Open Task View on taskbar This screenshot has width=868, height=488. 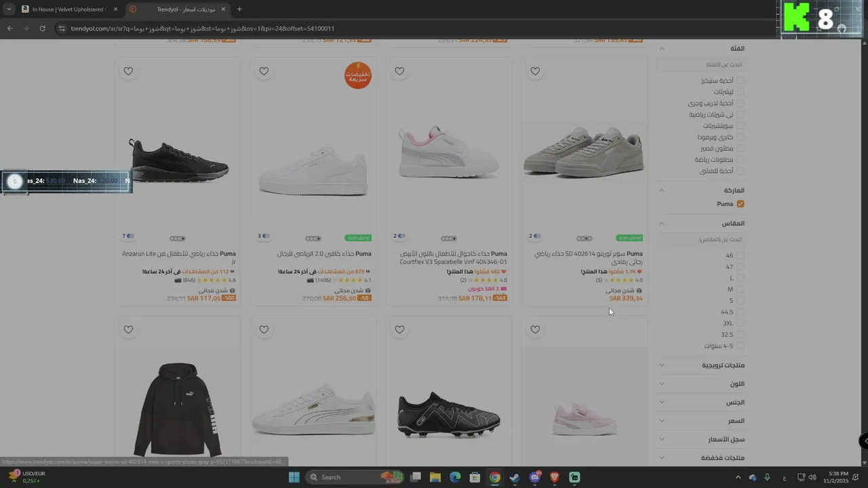pos(416,477)
